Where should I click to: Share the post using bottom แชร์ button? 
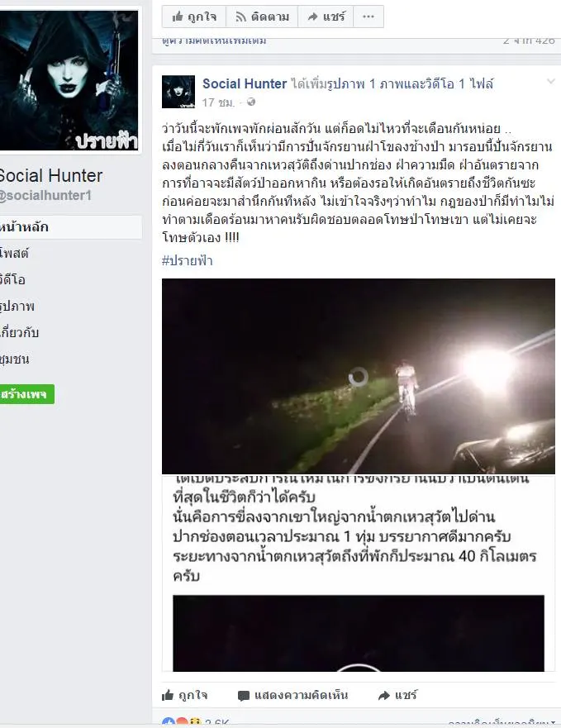[397, 695]
